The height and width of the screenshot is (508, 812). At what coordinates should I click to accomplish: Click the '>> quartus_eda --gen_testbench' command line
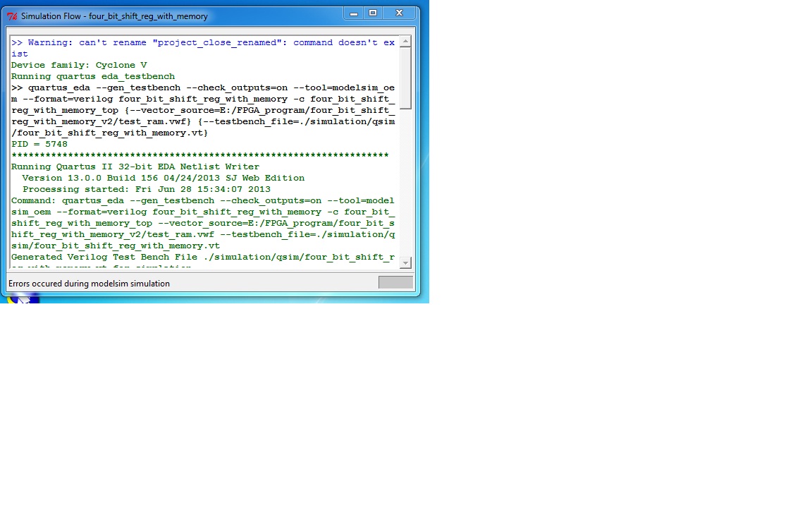pos(203,110)
